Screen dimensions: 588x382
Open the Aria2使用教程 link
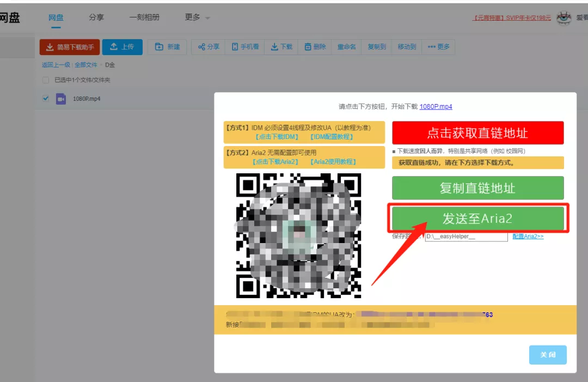[x=333, y=162]
